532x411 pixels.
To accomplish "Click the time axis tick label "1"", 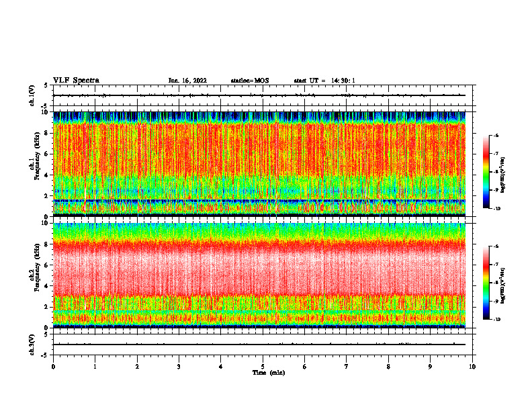I will tap(95, 367).
